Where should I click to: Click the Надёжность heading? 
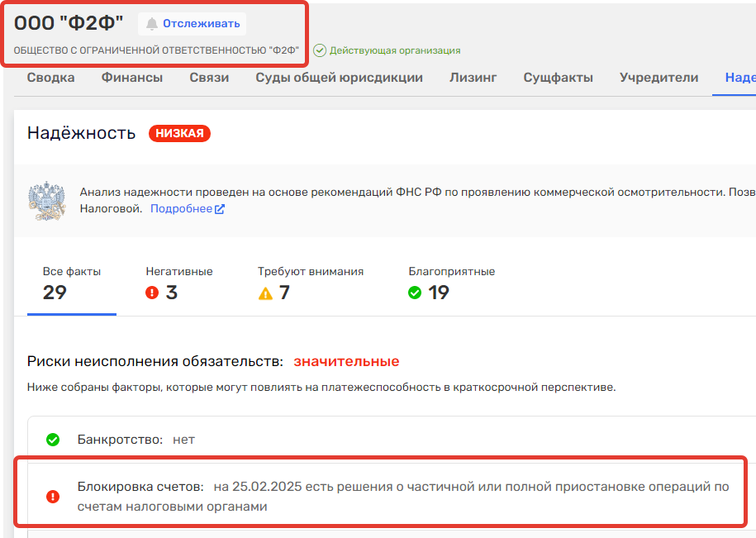(81, 133)
